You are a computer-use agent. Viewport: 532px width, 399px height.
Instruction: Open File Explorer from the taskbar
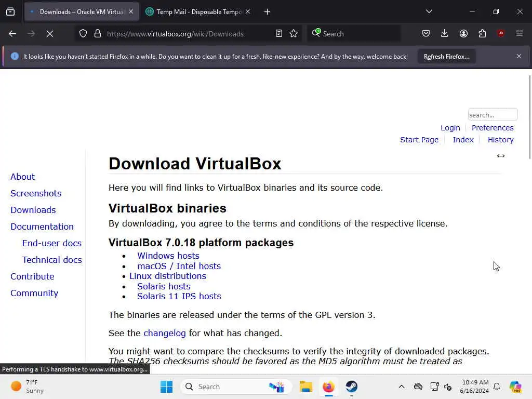click(305, 387)
